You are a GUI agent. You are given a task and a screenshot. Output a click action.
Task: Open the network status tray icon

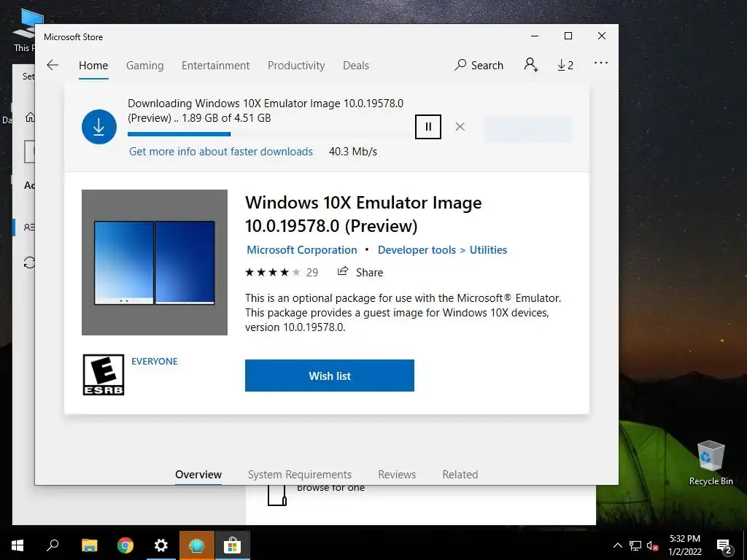[635, 545]
